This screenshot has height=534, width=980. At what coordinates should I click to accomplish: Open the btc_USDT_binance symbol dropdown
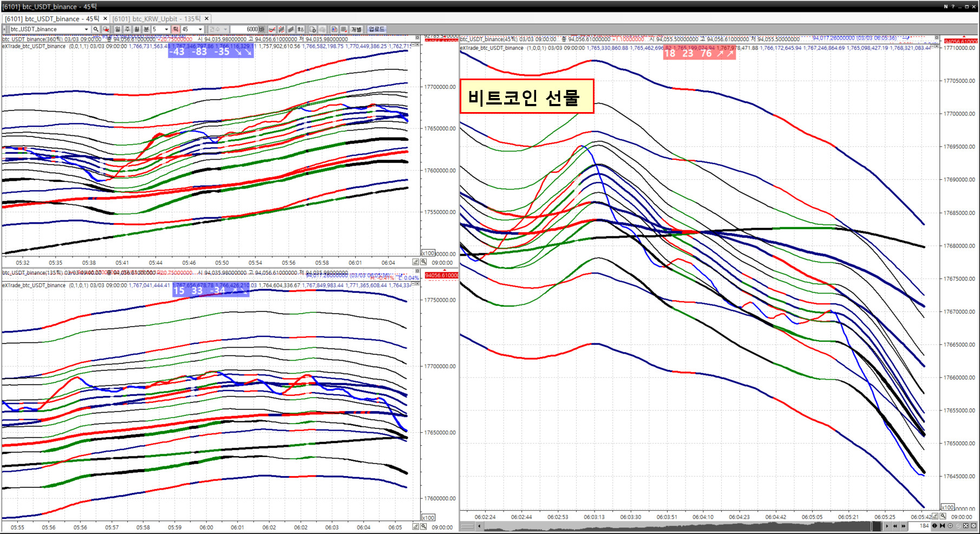click(86, 29)
